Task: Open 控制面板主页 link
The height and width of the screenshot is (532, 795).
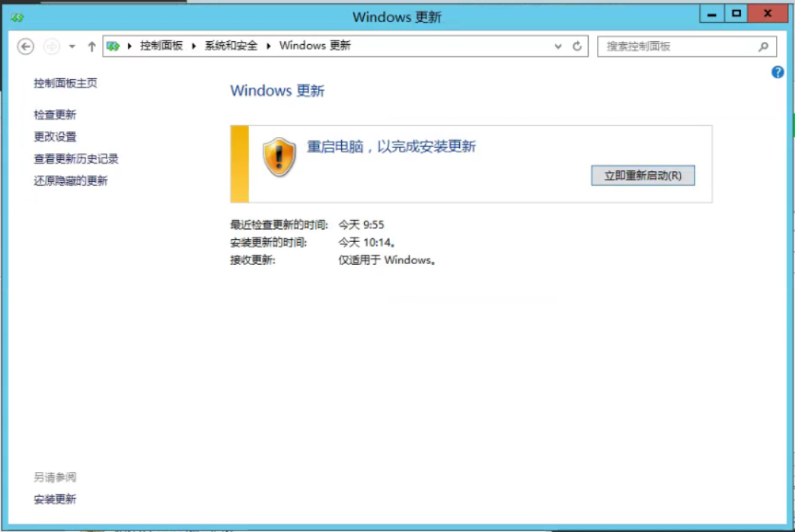Action: [65, 83]
